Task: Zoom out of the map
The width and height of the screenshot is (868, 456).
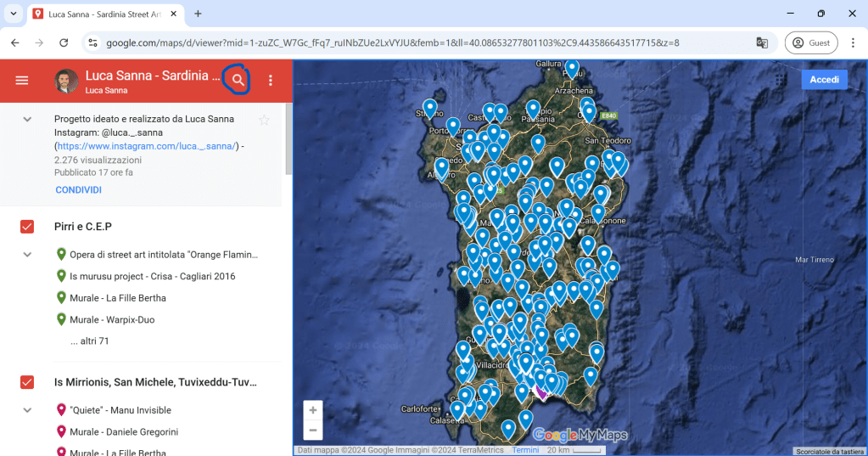Action: click(313, 430)
